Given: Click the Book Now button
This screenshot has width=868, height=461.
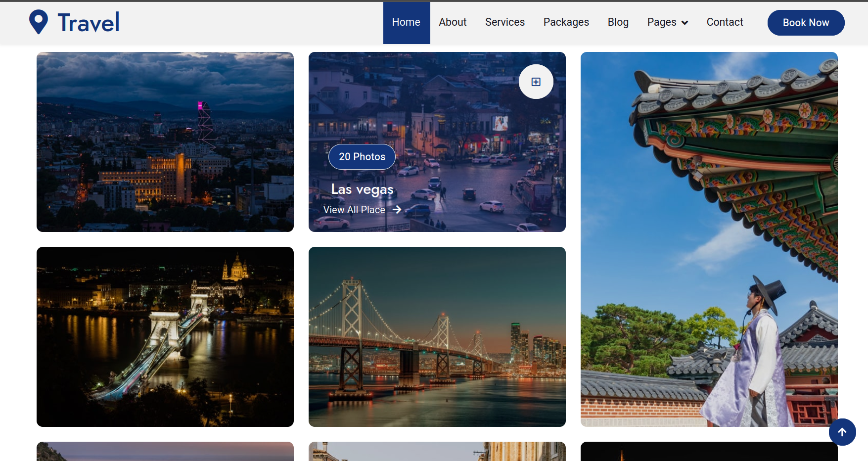Looking at the screenshot, I should pyautogui.click(x=806, y=22).
